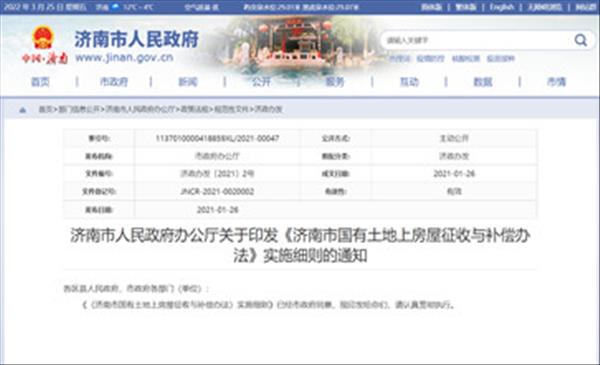The height and width of the screenshot is (365, 600).
Task: Click the home icon in the breadcrumb bar
Action: (23, 110)
